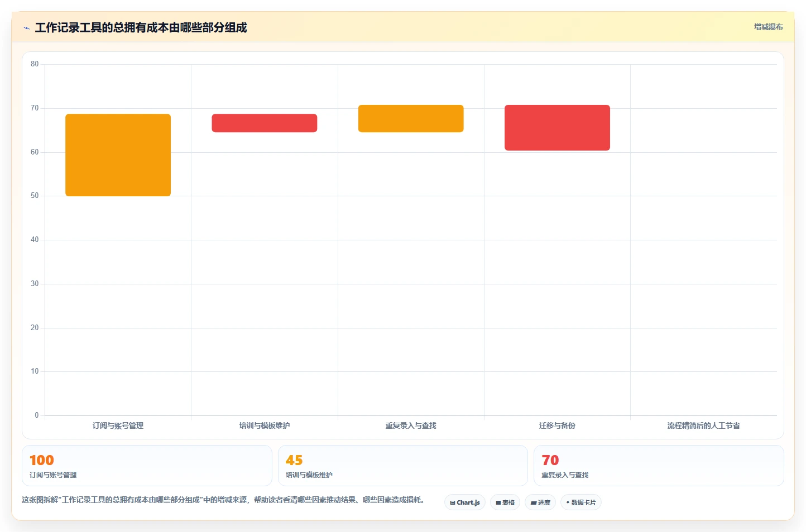Click the 增减瀑布 tag in the header
This screenshot has width=806, height=532.
(x=768, y=27)
